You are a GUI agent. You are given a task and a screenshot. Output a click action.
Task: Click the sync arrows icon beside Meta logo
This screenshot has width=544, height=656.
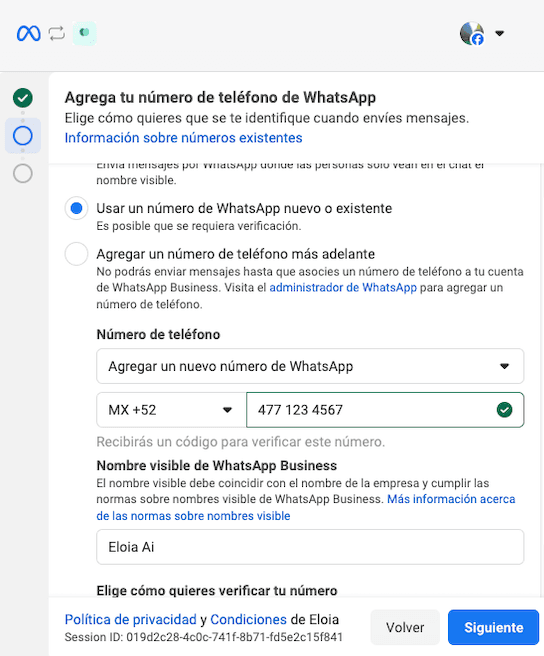pos(56,33)
